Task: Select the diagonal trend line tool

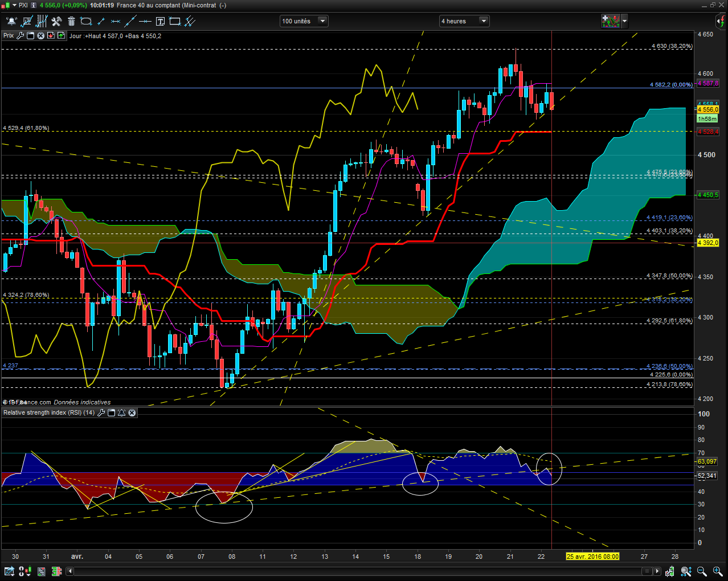Action: 130,22
